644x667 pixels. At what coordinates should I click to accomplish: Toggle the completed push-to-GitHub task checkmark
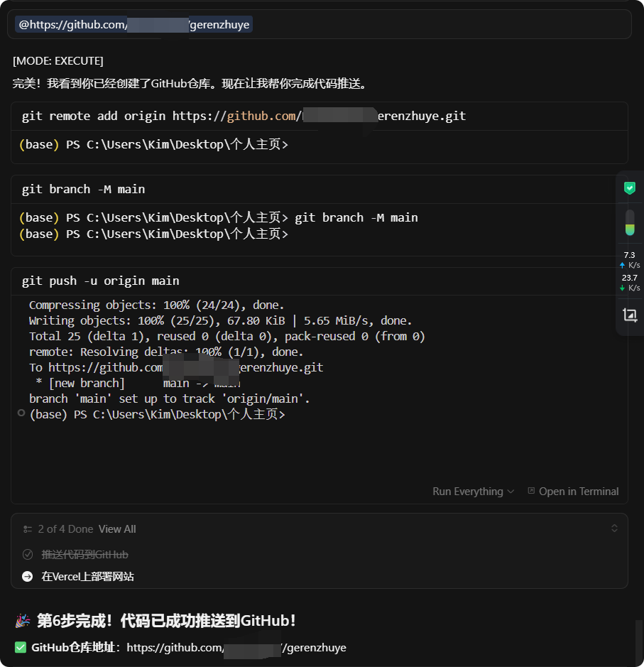pos(28,554)
